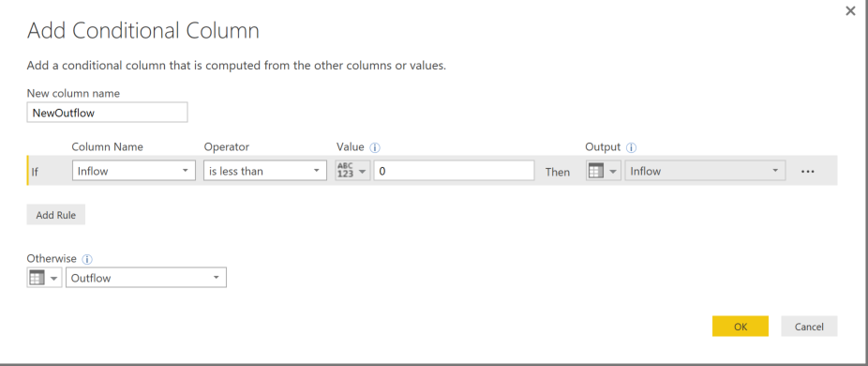Viewport: 868px width, 366px height.
Task: Click the New column name field
Action: click(x=108, y=112)
